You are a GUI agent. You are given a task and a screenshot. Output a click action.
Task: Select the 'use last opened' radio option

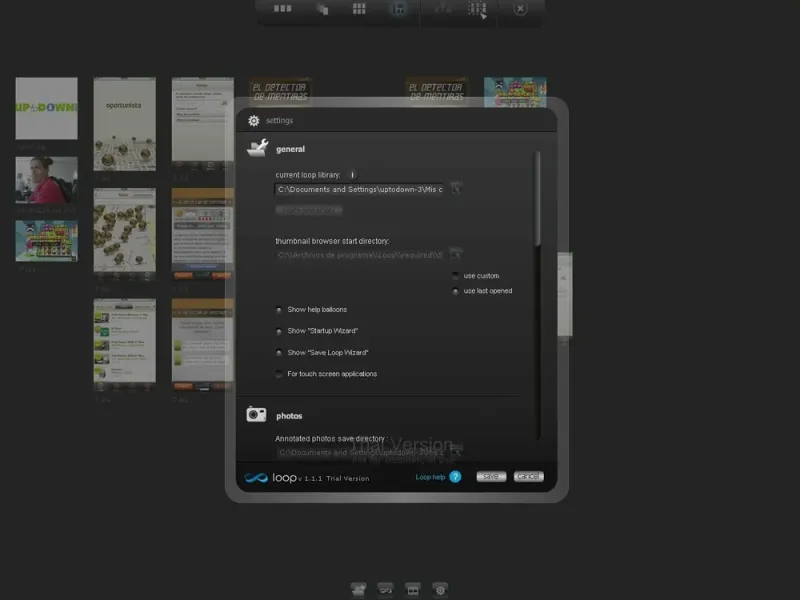[456, 291]
